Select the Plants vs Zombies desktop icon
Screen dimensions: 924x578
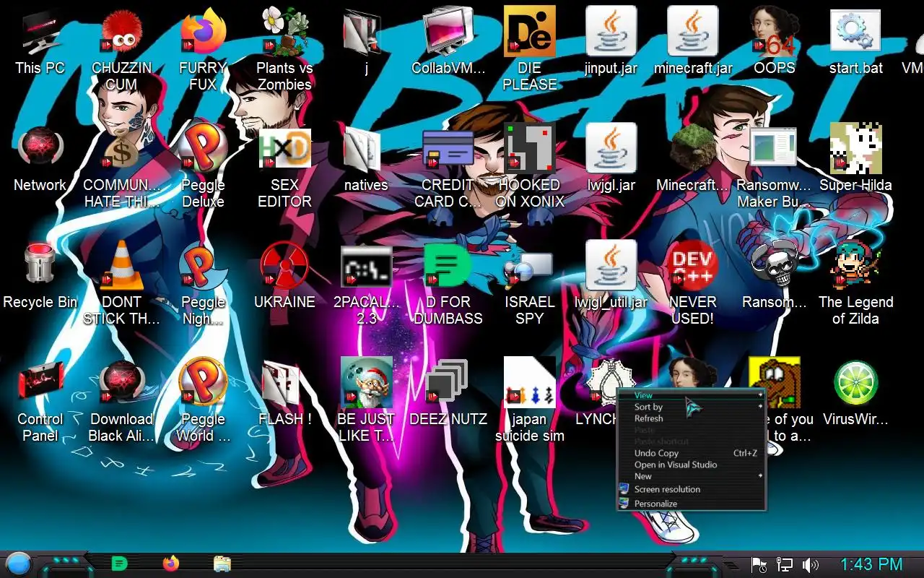284,32
